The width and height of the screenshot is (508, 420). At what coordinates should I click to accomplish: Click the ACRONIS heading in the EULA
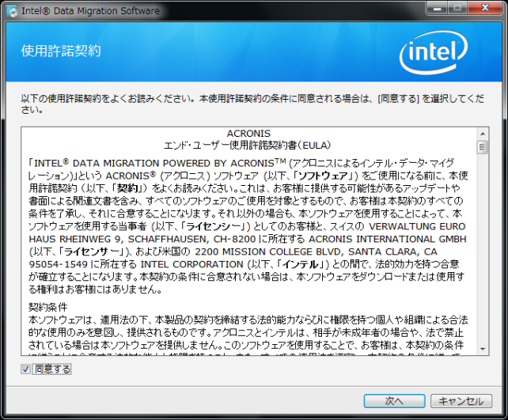click(248, 134)
